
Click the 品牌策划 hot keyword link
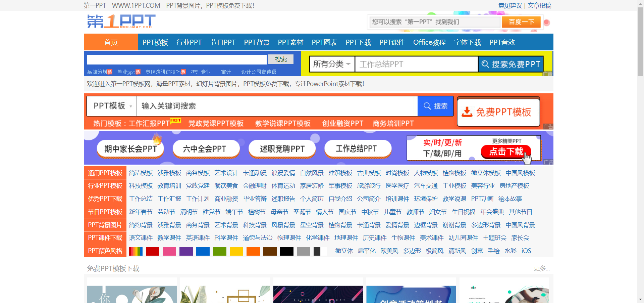pyautogui.click(x=97, y=72)
